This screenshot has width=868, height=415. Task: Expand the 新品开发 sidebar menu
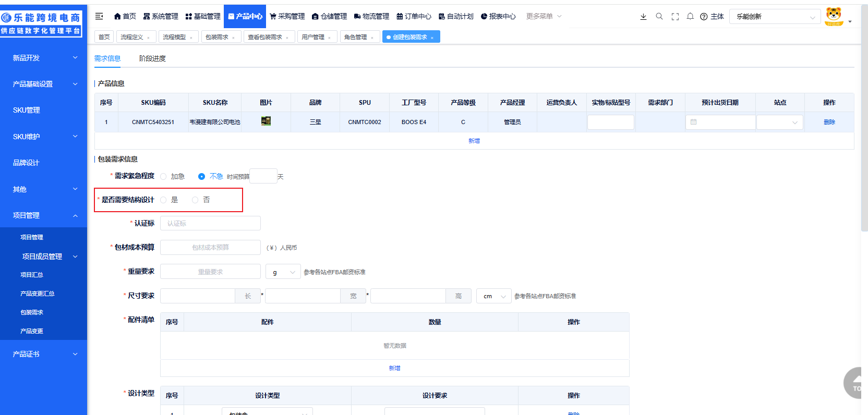tap(43, 58)
